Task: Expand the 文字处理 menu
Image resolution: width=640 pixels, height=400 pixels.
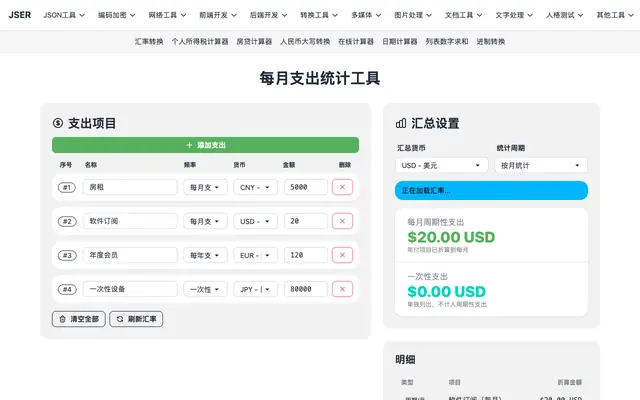Action: (514, 15)
